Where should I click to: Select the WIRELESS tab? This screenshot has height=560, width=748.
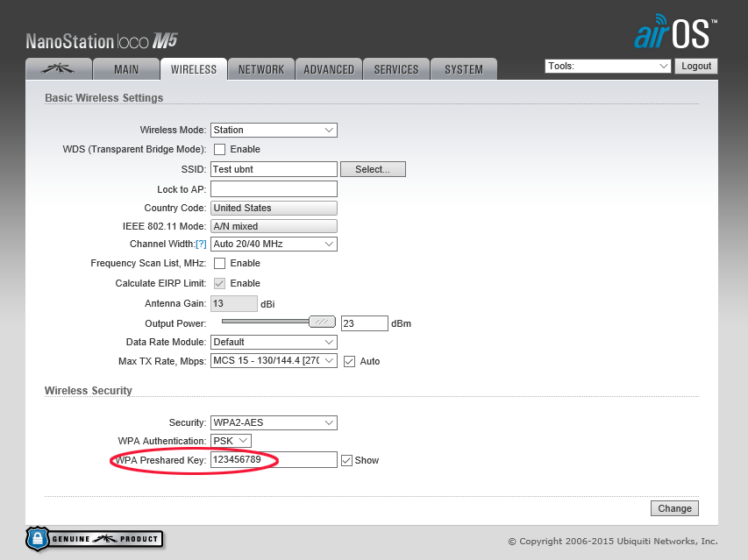tap(194, 69)
